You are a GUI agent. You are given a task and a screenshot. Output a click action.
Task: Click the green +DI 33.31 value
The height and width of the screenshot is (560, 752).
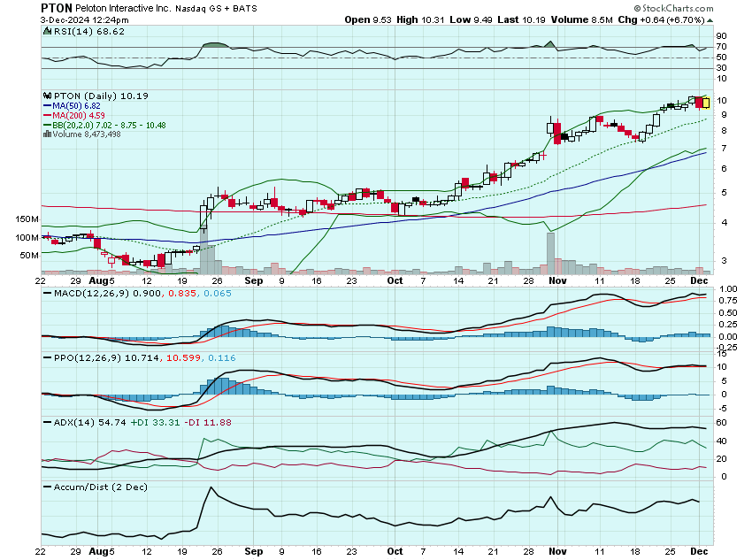pos(156,422)
